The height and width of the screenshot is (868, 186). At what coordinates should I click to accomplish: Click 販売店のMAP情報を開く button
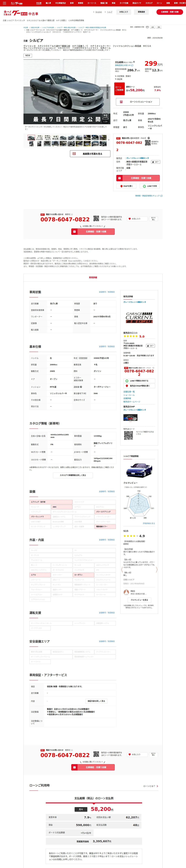pyautogui.click(x=139, y=386)
